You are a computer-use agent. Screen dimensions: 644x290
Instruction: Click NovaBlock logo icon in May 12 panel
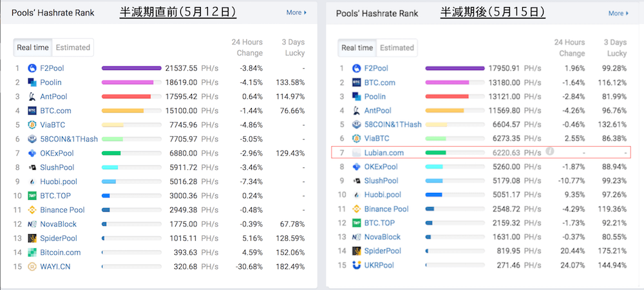click(32, 224)
